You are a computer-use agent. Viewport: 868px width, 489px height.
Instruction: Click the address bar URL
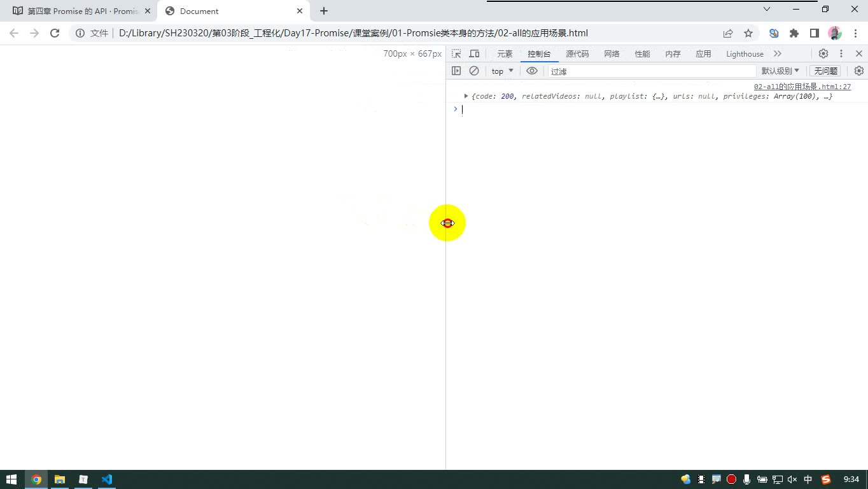click(x=353, y=33)
